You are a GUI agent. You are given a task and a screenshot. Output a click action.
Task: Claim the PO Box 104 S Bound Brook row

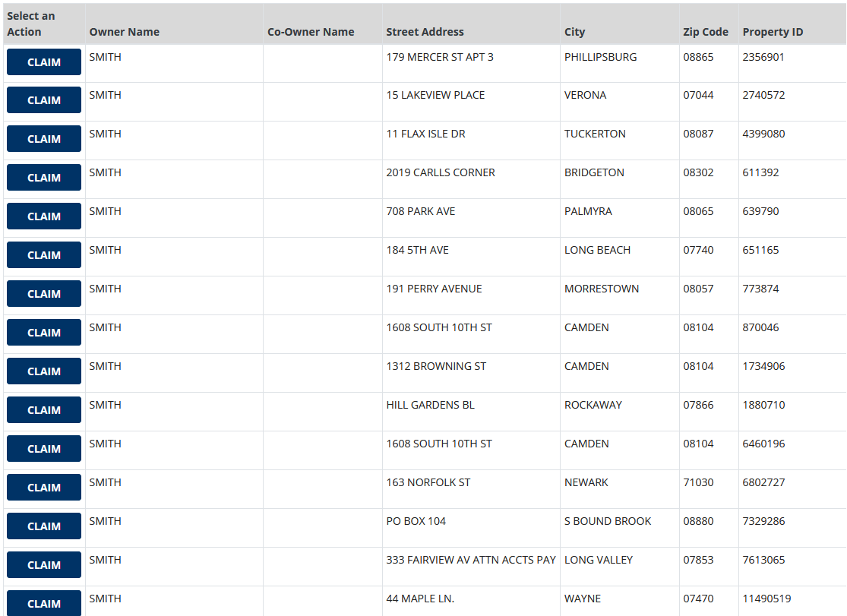tap(44, 526)
